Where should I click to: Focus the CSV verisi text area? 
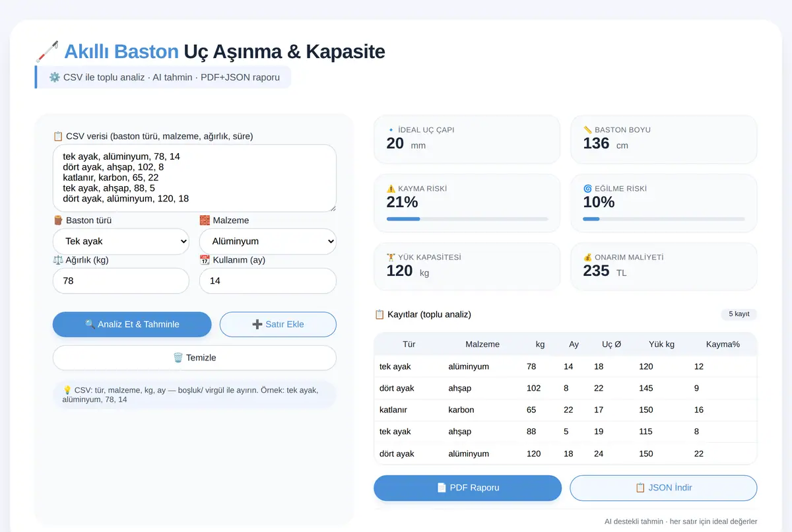pos(195,178)
